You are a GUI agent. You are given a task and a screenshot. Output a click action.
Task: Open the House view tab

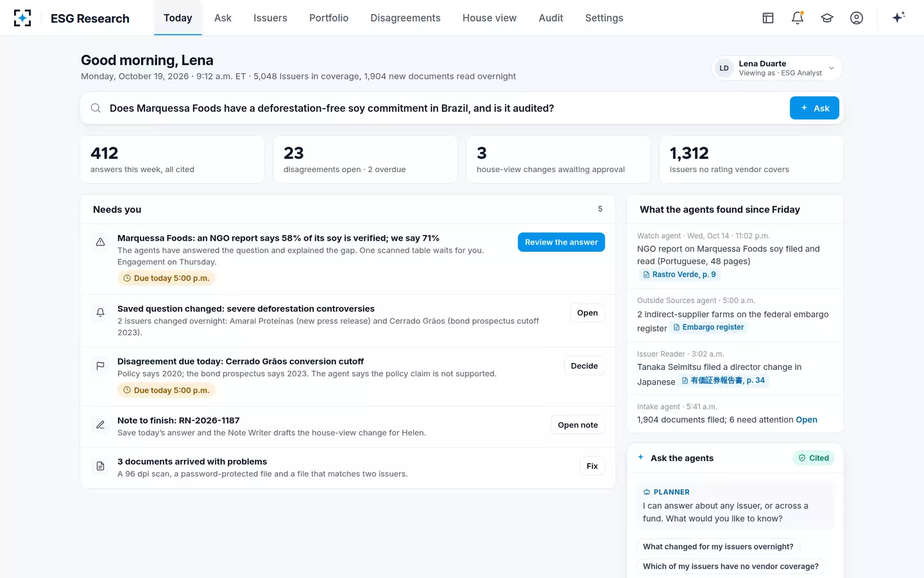point(490,18)
